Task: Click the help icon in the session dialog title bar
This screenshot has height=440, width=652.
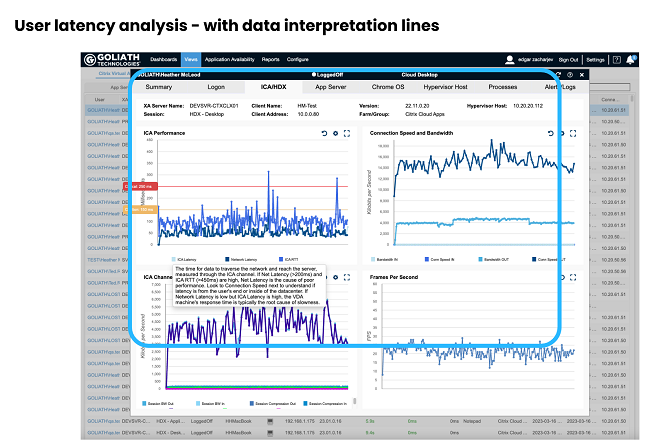Action: point(570,75)
